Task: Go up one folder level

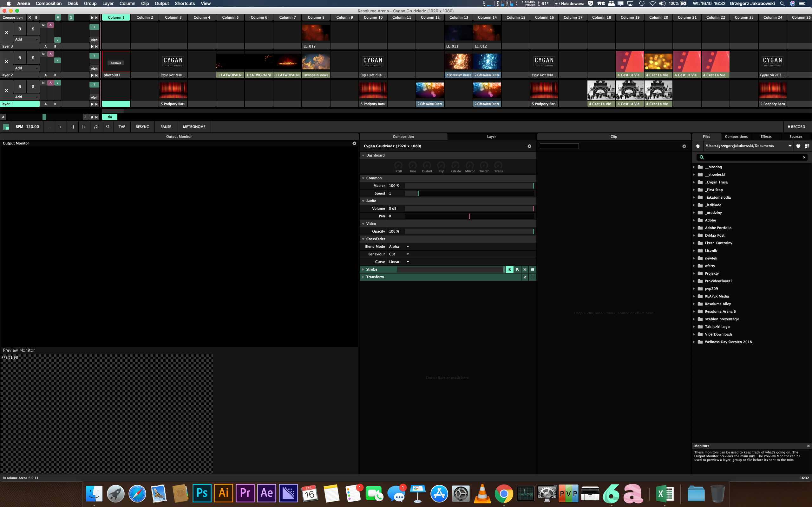Action: click(697, 146)
